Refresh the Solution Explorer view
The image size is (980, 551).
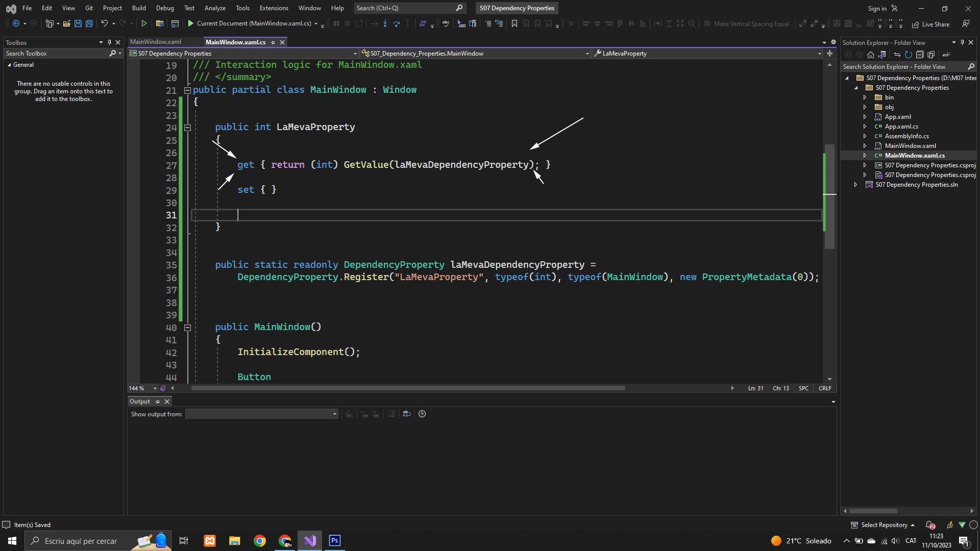(908, 55)
